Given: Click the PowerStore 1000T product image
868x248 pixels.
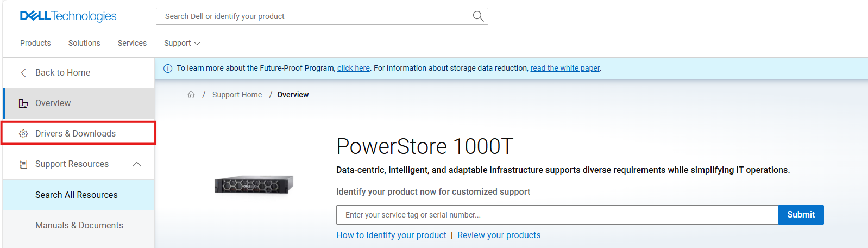Looking at the screenshot, I should (x=254, y=185).
